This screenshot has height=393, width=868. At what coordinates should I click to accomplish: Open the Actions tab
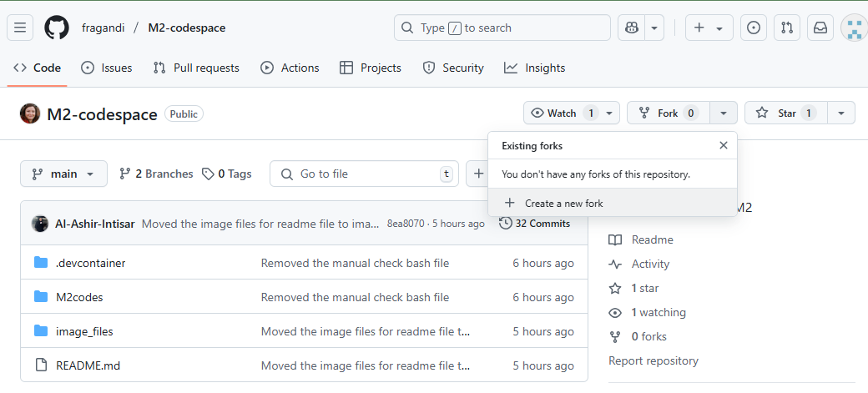point(290,68)
